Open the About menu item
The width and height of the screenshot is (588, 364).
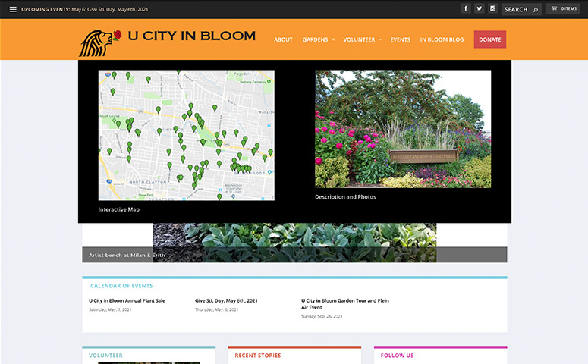pos(283,39)
